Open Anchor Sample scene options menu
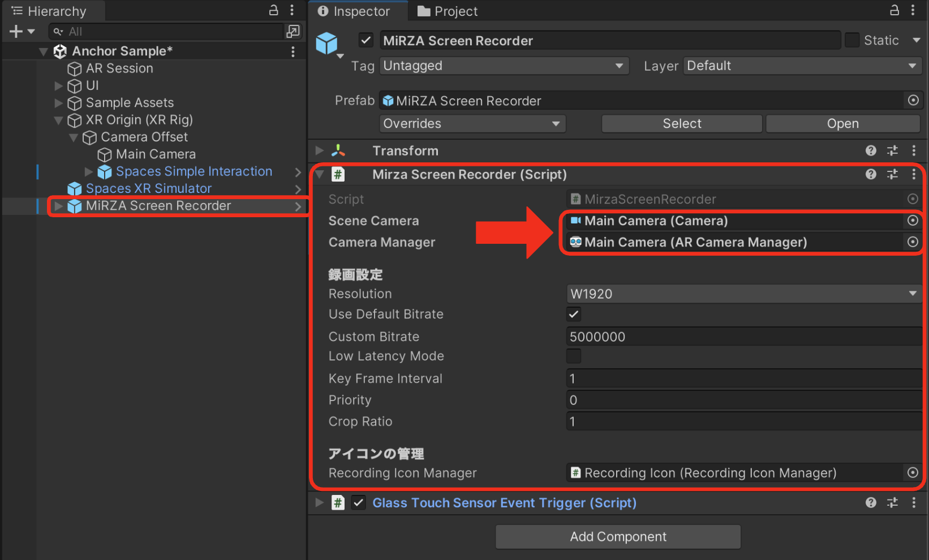This screenshot has height=560, width=929. pos(293,51)
